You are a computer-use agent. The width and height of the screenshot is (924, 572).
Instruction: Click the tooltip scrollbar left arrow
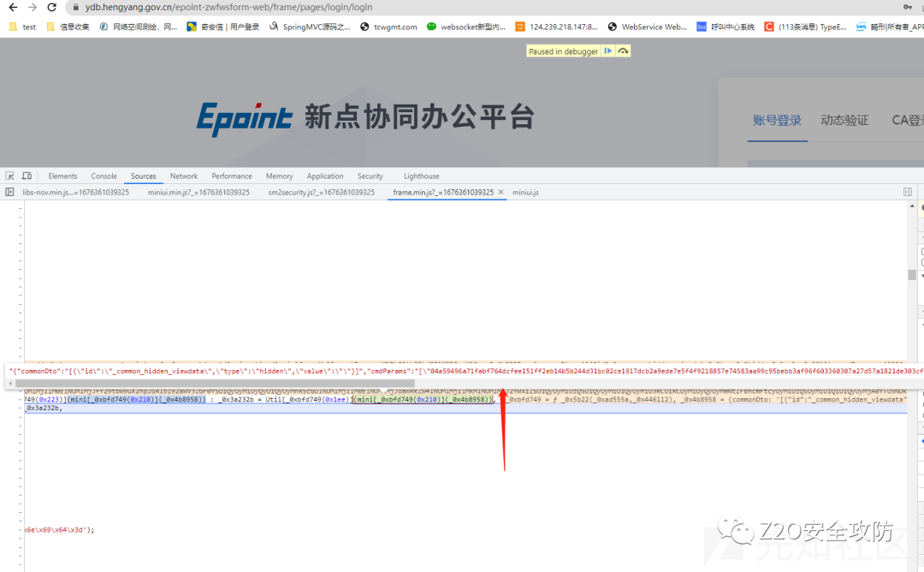pyautogui.click(x=10, y=384)
